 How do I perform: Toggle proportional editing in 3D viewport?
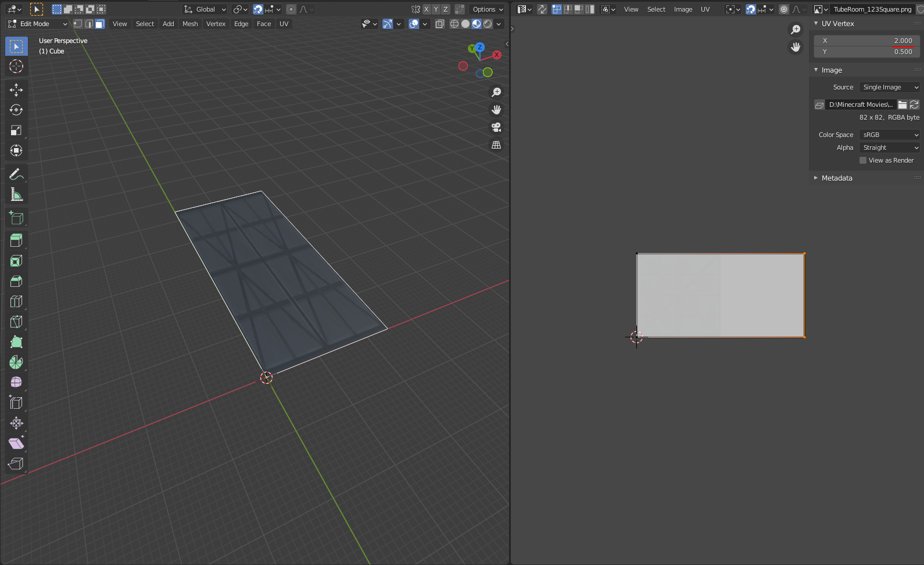pos(291,9)
